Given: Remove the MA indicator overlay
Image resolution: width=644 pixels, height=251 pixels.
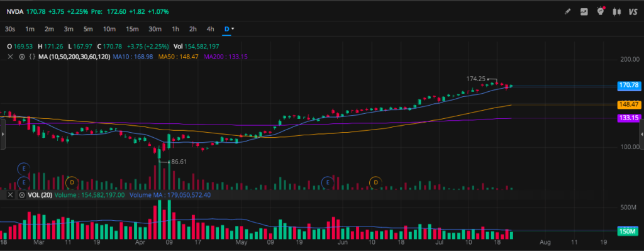Looking at the screenshot, I should [11, 57].
